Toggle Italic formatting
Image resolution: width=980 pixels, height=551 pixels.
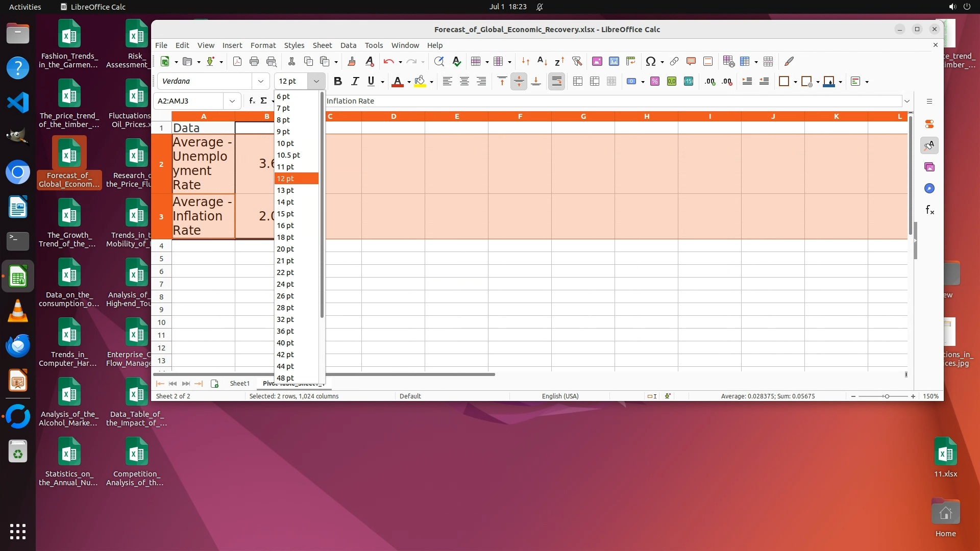355,81
